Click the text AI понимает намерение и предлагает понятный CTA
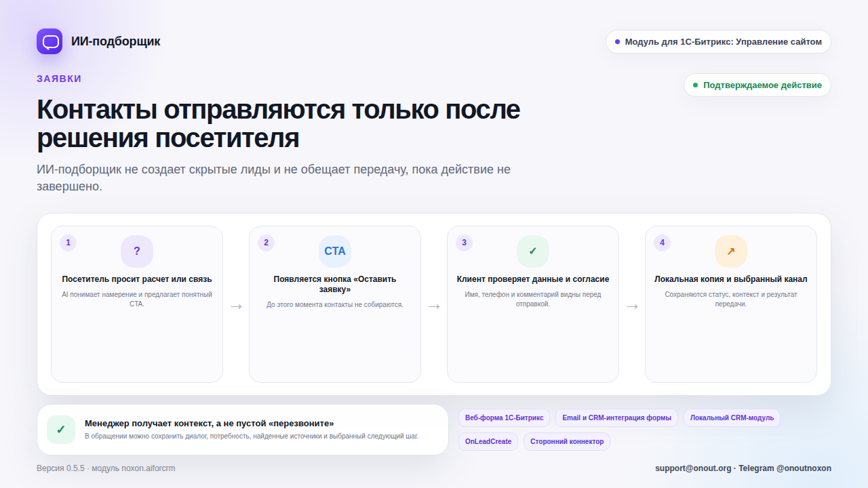Image resolution: width=868 pixels, height=488 pixels. 137,299
